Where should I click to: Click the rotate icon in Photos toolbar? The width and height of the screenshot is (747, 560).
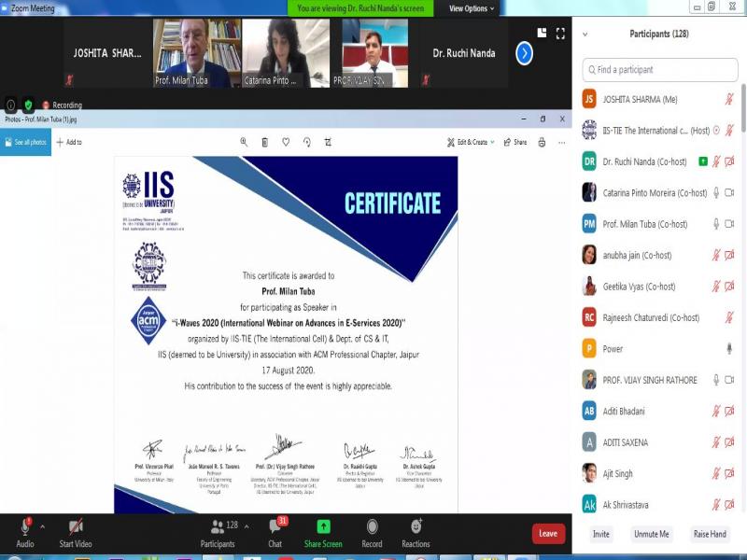(x=306, y=142)
